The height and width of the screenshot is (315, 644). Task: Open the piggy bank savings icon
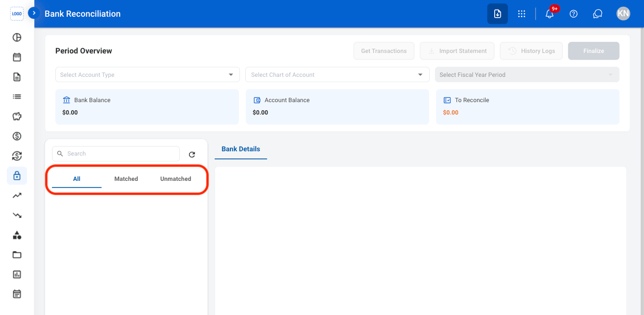[17, 116]
